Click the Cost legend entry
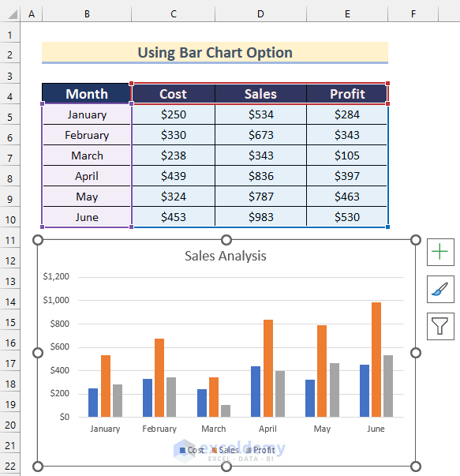This screenshot has height=476, width=460. coord(192,450)
